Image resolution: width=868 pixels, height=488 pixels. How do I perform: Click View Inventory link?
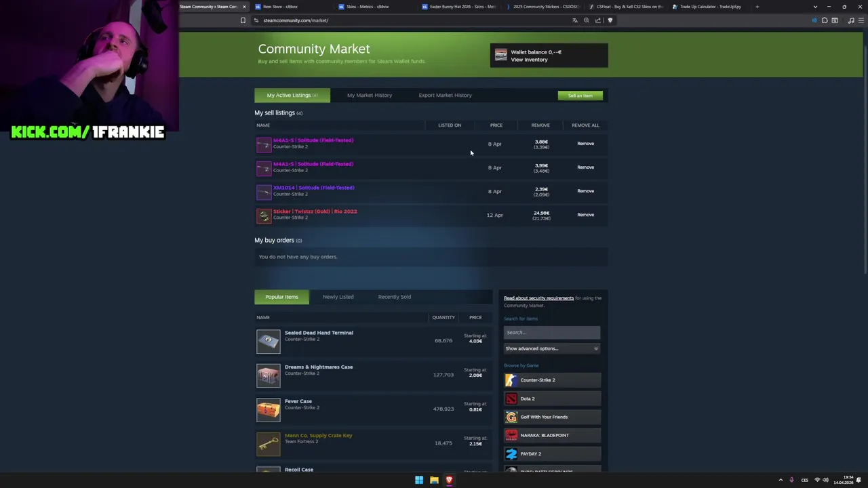[529, 60]
